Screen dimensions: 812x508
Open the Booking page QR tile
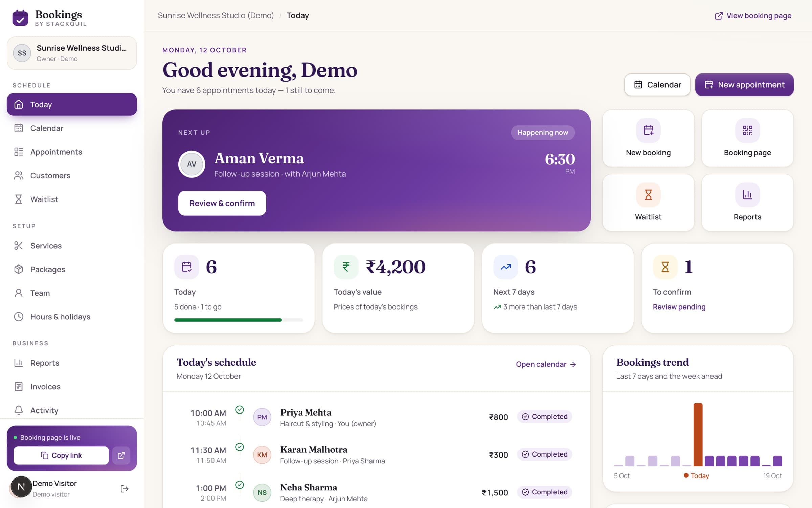pyautogui.click(x=747, y=138)
